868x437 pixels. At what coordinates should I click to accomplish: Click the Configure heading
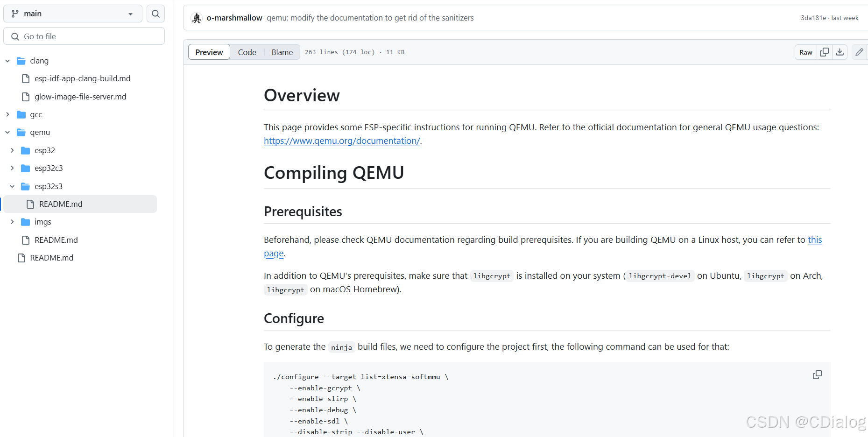click(294, 318)
